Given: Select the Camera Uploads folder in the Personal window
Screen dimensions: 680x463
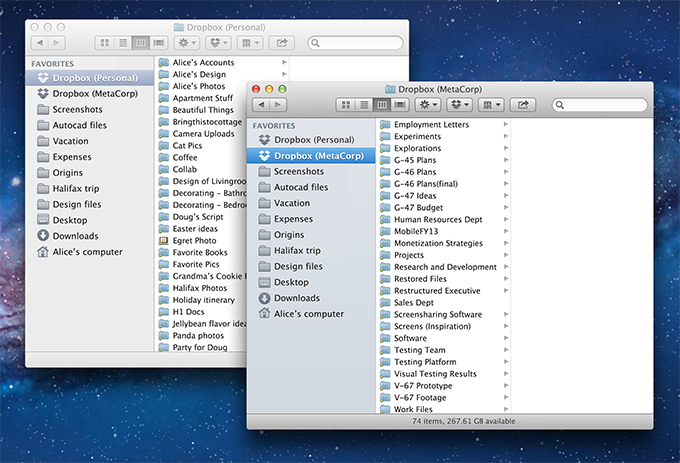Looking at the screenshot, I should tap(203, 133).
